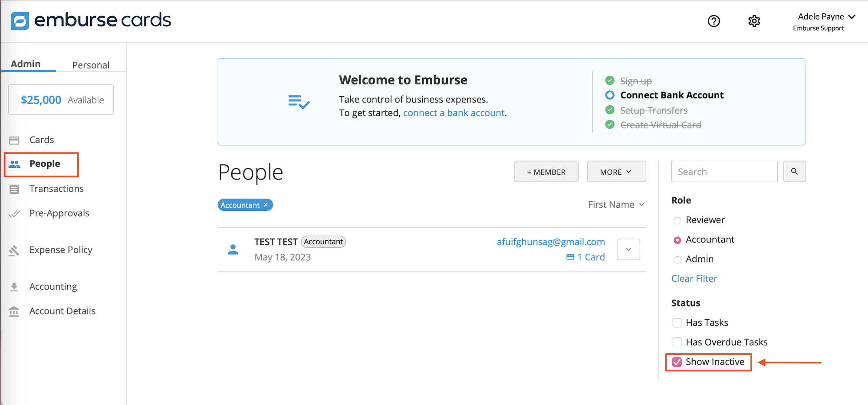This screenshot has height=405, width=868.
Task: Change sorting via First Name dropdown
Action: click(616, 204)
